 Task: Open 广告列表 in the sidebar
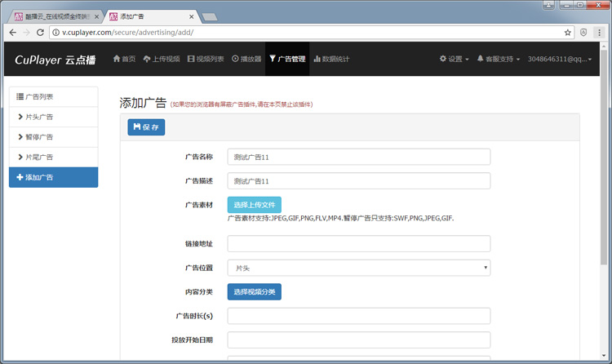pos(53,97)
